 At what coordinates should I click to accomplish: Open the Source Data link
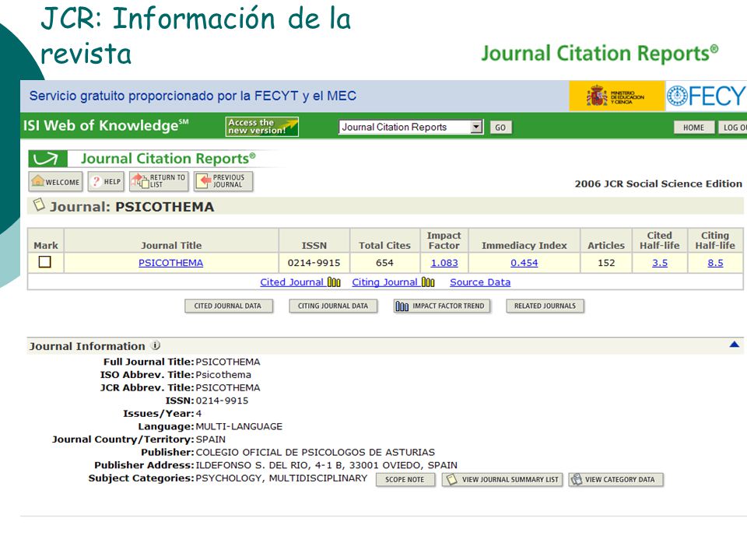tap(480, 282)
